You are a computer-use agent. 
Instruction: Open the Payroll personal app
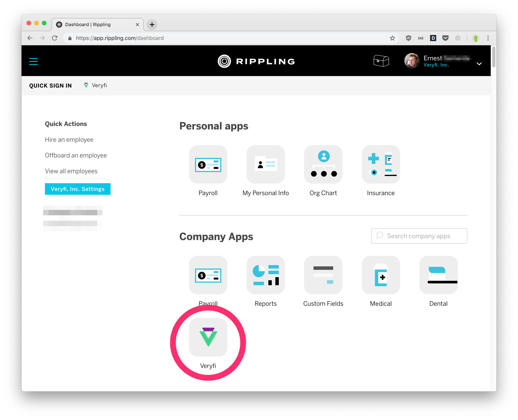coord(208,165)
